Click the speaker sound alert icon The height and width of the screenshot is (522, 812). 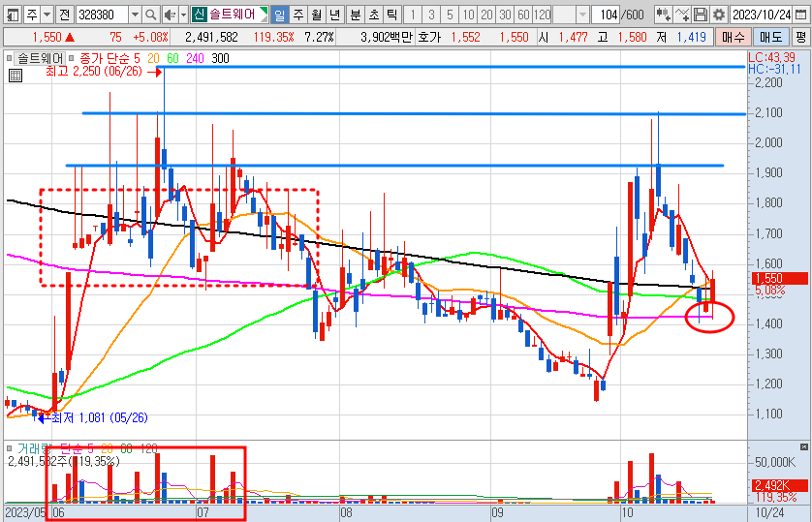pos(170,15)
